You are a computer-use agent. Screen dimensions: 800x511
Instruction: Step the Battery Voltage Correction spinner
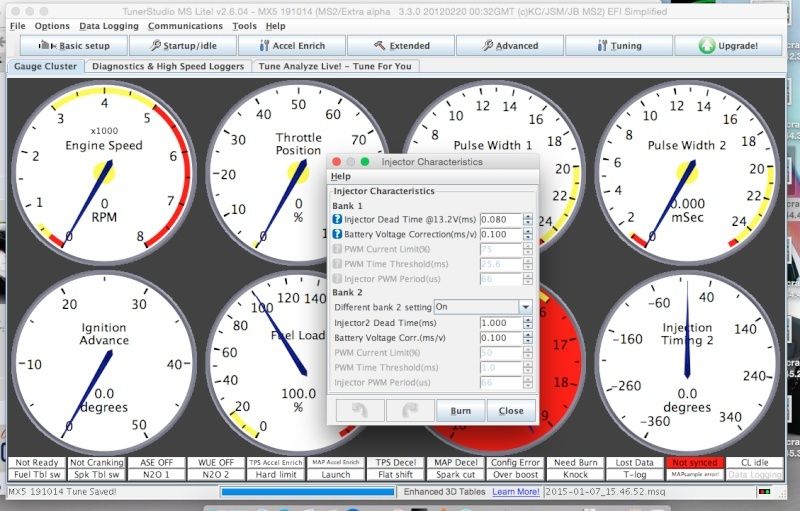tap(528, 234)
